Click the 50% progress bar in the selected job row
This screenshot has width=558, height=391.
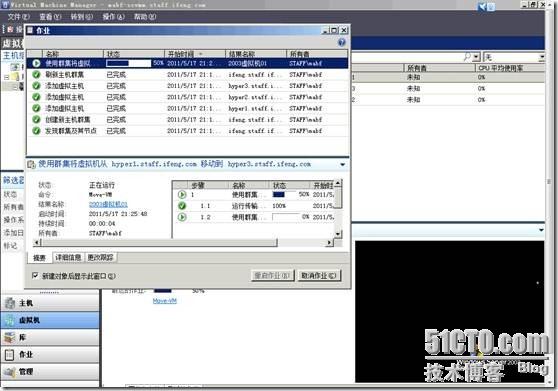pos(128,63)
